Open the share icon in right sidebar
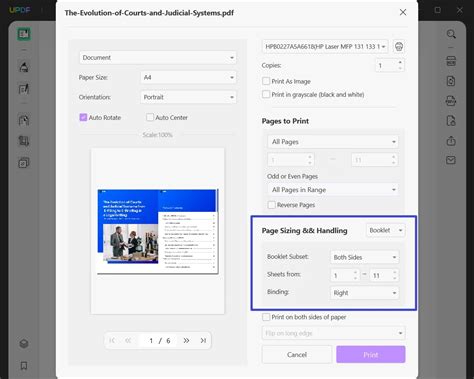This screenshot has height=379, width=474. click(x=451, y=141)
